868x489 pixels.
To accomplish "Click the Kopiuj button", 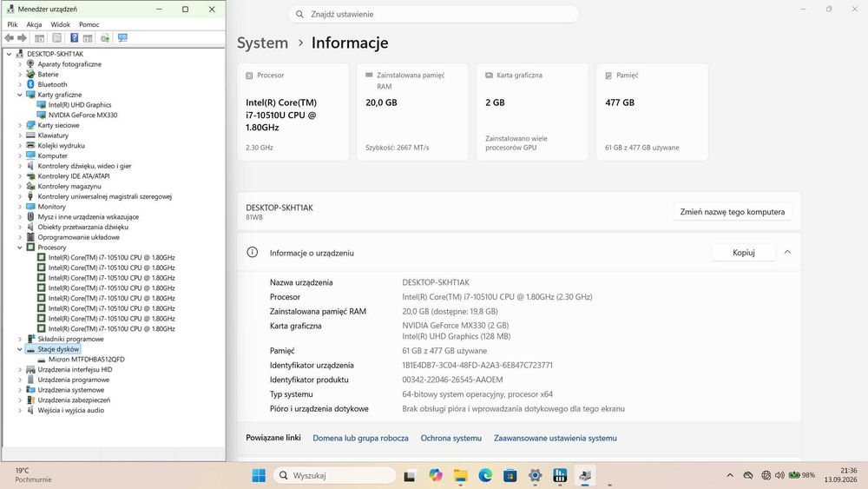I will [x=744, y=253].
